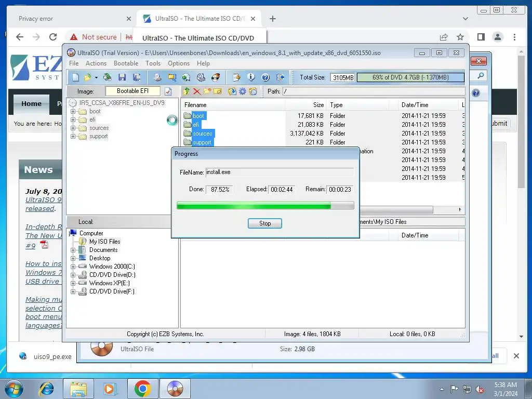Screen dimensions: 532x399
Task: Click the Filename column header in image list
Action: click(233, 105)
